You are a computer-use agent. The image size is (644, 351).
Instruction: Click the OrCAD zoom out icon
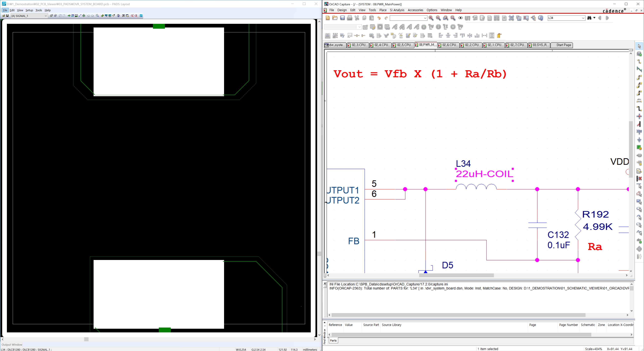[x=438, y=18]
